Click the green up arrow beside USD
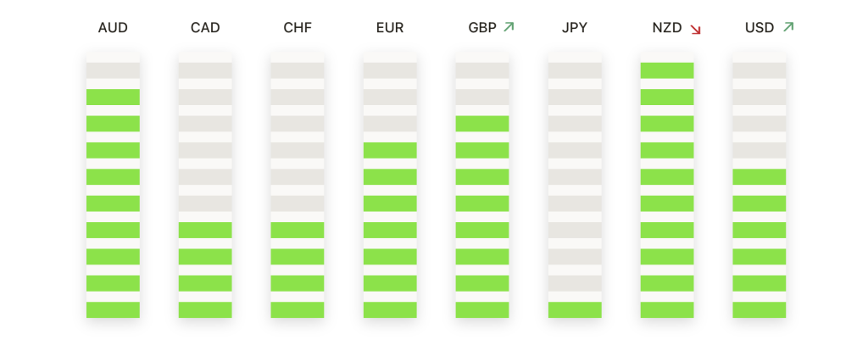Screen dimensions: 868x345 [x=788, y=27]
